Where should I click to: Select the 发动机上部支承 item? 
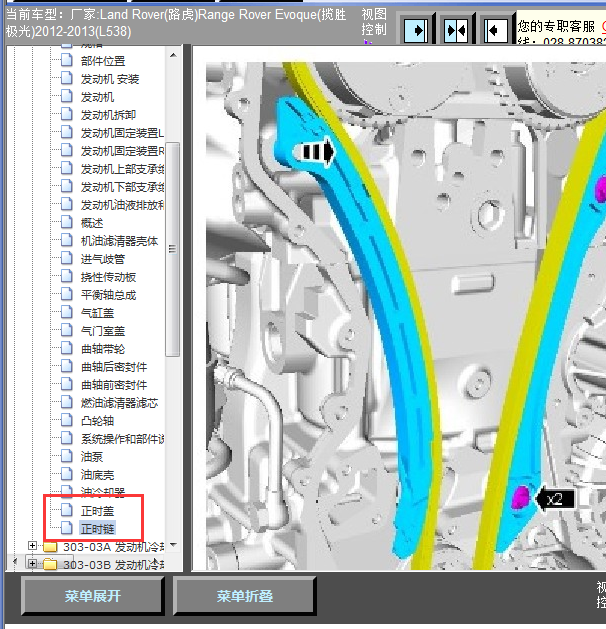coord(122,169)
